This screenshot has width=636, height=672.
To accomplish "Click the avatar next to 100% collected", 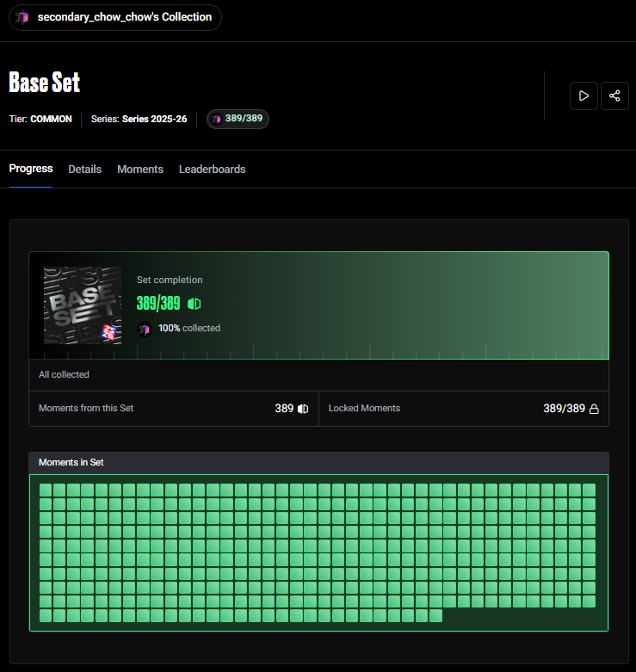I will coord(145,329).
